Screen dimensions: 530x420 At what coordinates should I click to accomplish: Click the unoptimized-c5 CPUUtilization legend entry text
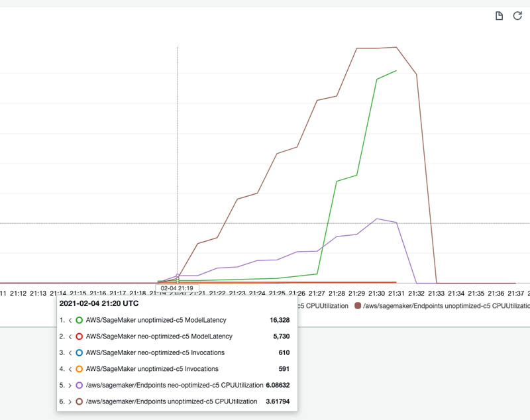pyautogui.click(x=447, y=306)
